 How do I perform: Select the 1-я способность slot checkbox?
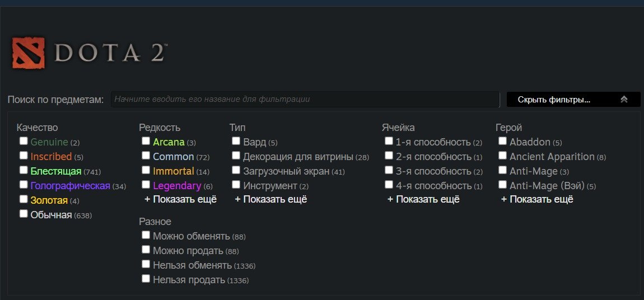click(x=389, y=141)
